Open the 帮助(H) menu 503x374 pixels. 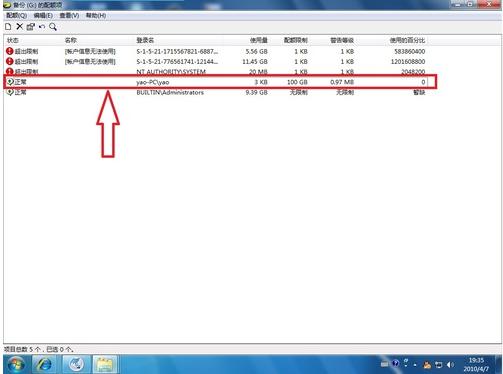click(x=96, y=16)
